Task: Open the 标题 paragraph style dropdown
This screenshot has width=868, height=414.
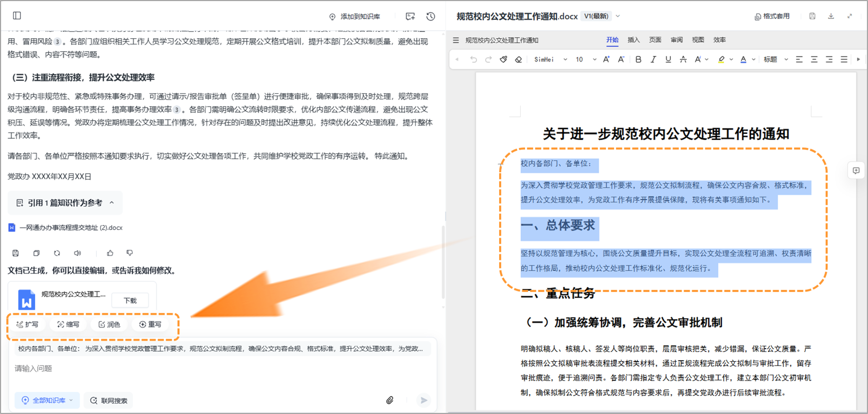Action: (776, 59)
